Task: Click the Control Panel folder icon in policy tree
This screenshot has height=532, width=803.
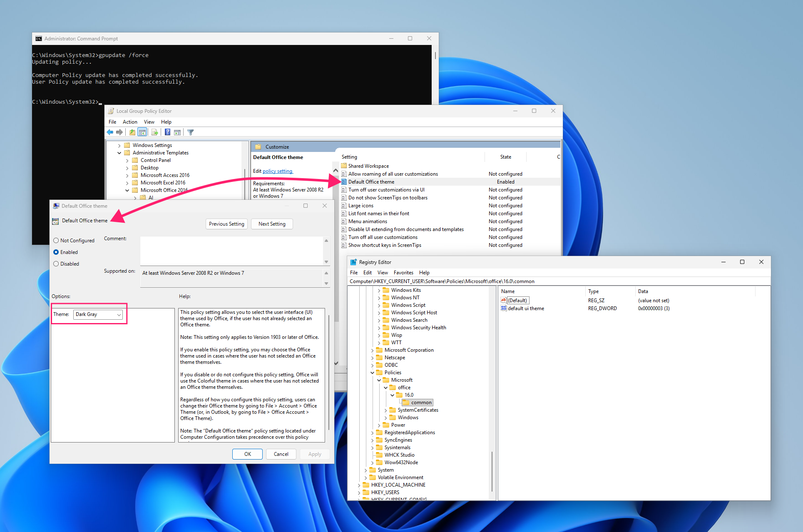Action: 135,160
